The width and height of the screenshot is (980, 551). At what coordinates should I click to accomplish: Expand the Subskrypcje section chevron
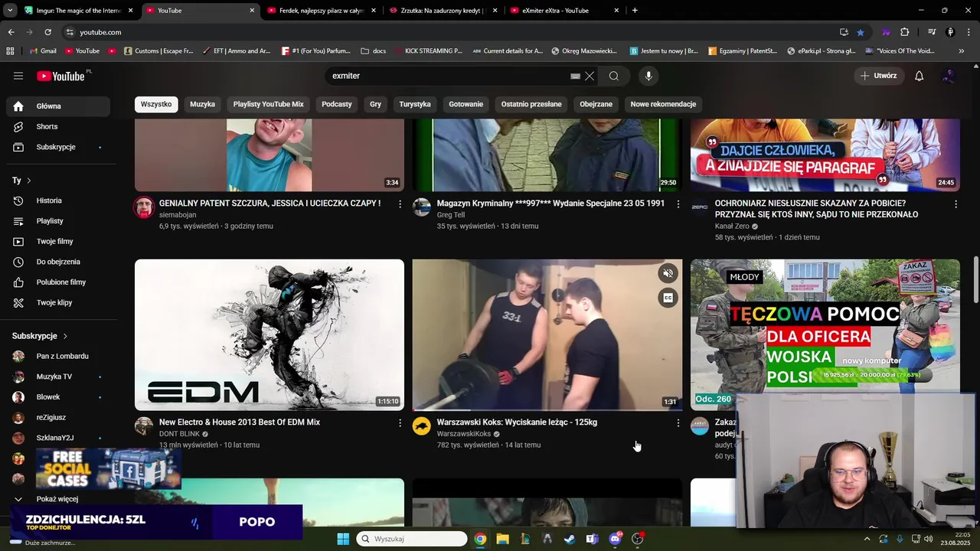pos(65,336)
